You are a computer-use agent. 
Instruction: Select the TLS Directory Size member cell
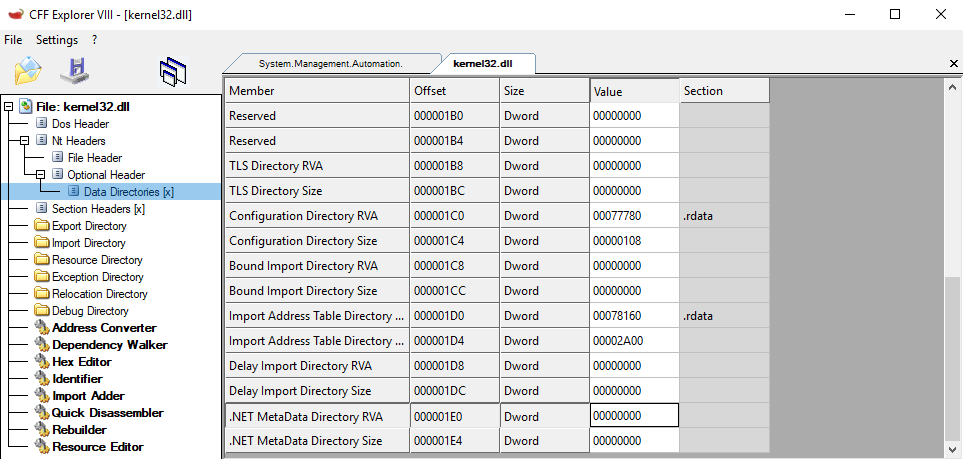[x=317, y=190]
